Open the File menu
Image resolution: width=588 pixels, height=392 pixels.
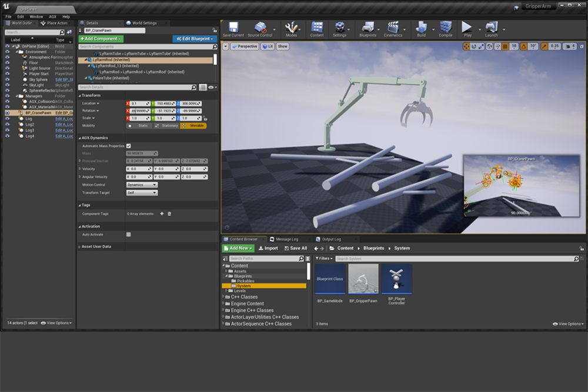[x=8, y=16]
